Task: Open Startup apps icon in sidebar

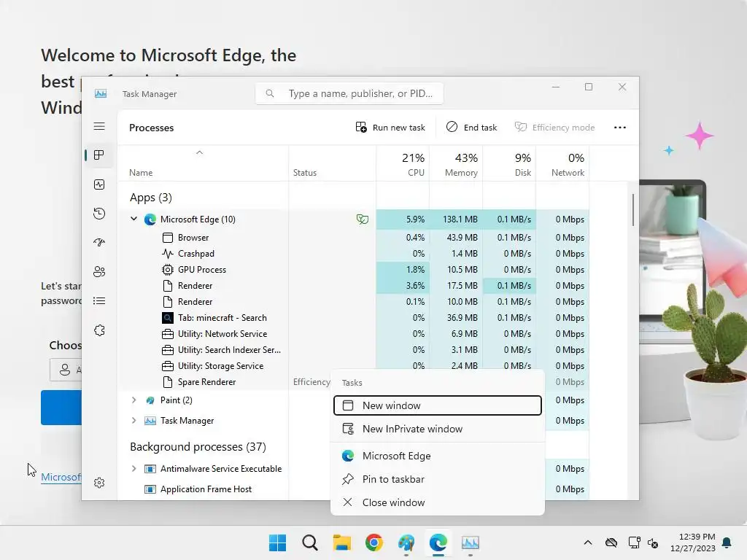Action: pyautogui.click(x=99, y=242)
